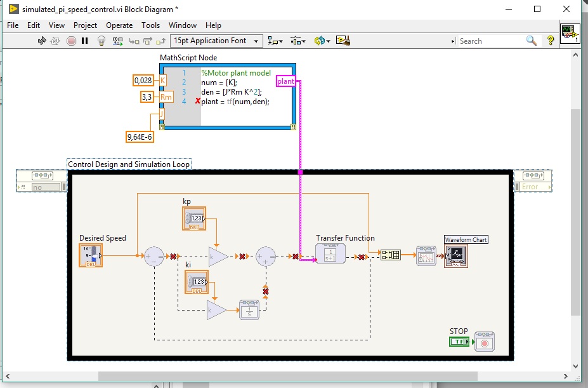Select the Build Array node
Viewport: 588px width, 388px height.
point(391,255)
